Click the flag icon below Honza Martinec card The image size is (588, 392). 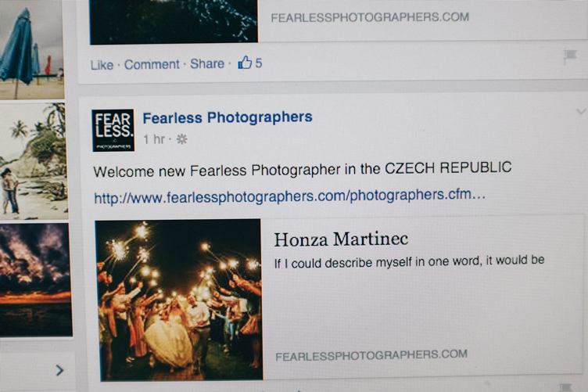click(565, 387)
